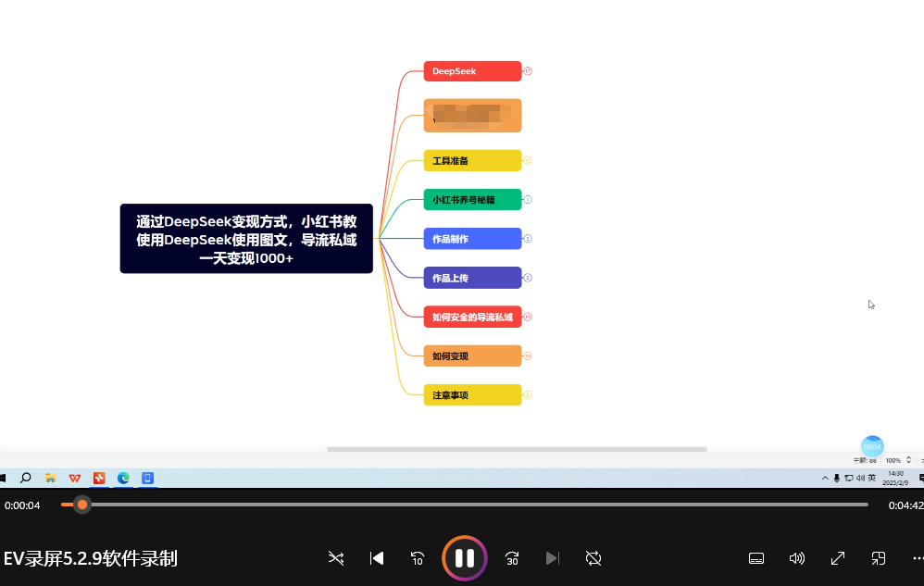Select the 如何变现 node
924x586 pixels.
click(472, 355)
